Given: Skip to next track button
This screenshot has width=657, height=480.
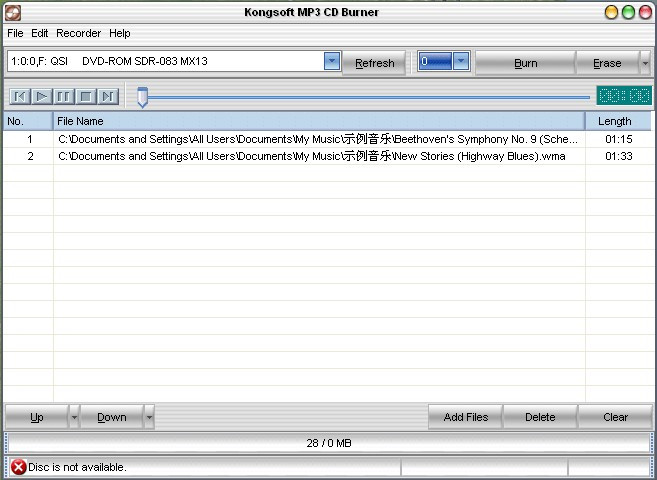Looking at the screenshot, I should (108, 97).
